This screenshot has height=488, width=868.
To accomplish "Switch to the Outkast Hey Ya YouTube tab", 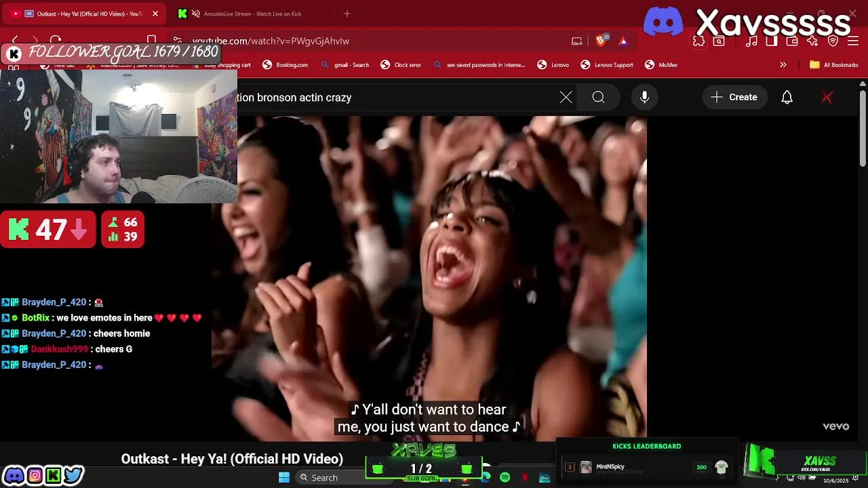I will tap(85, 14).
